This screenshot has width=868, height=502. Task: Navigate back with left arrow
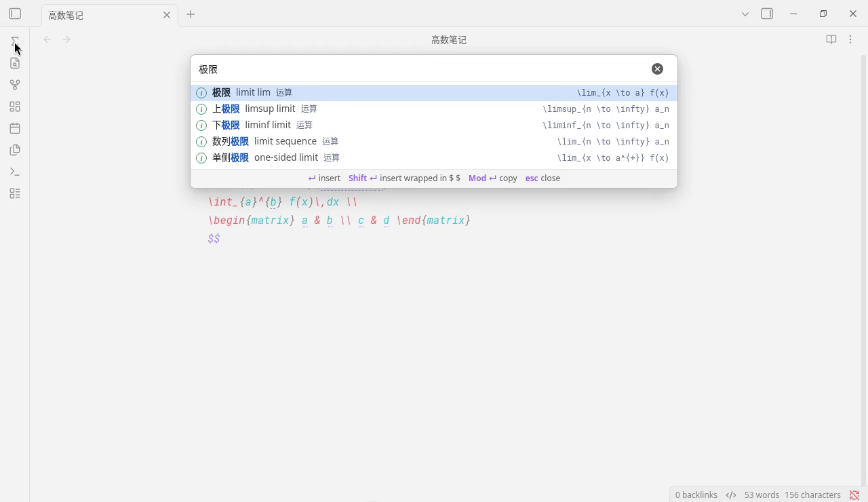[47, 39]
